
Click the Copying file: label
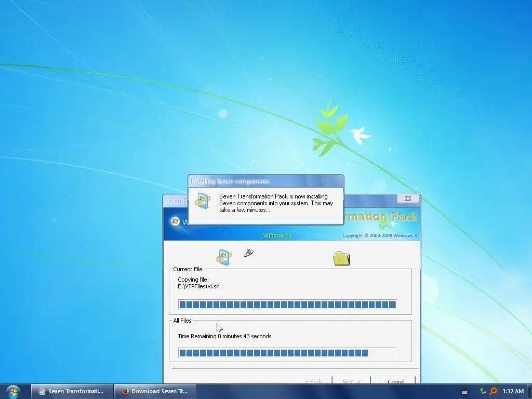click(193, 280)
